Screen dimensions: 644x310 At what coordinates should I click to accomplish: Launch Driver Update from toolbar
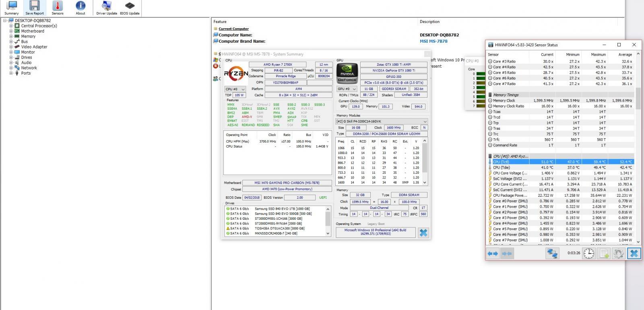(107, 8)
